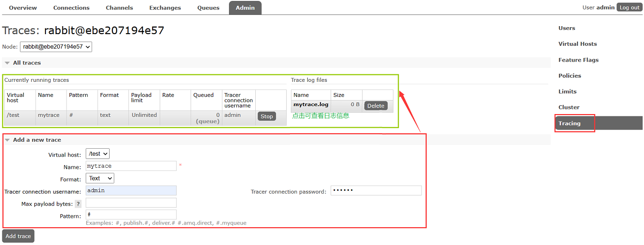Go to the Channels tab

[119, 7]
